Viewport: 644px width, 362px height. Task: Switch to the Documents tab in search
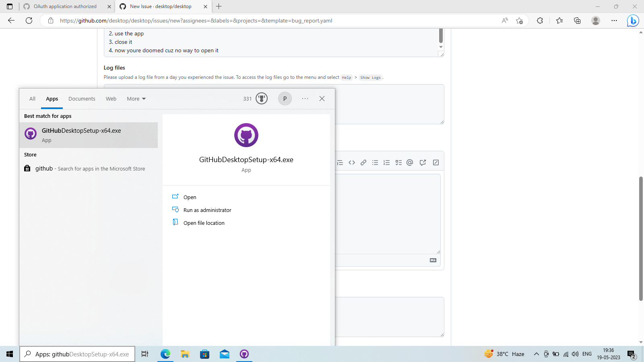point(82,99)
